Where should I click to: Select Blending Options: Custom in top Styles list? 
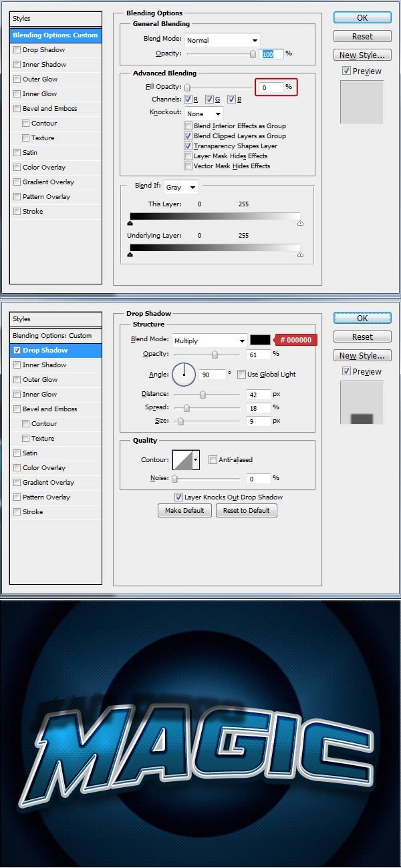[x=56, y=35]
